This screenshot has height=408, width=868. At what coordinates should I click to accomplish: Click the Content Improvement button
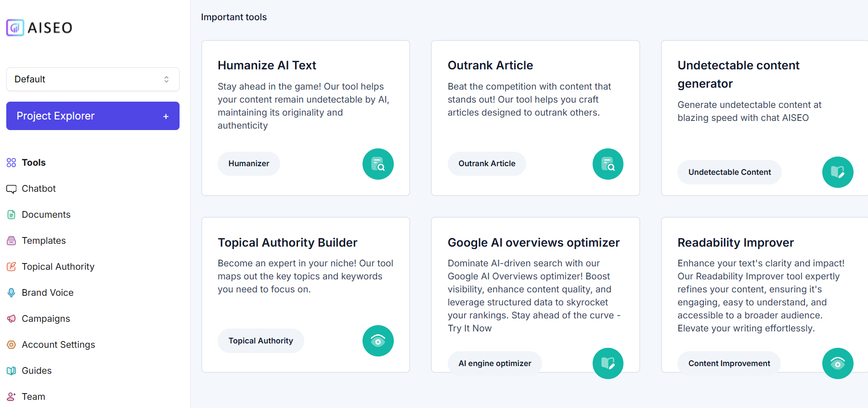(x=729, y=363)
